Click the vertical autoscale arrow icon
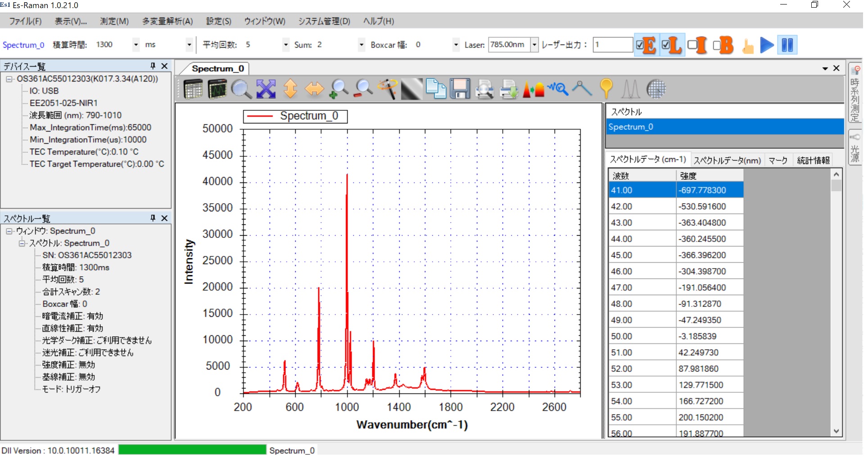Screen dimensions: 868x456 [290, 89]
